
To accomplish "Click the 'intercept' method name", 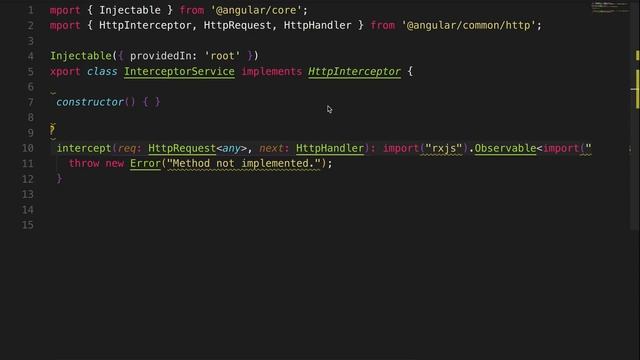I will coord(84,148).
